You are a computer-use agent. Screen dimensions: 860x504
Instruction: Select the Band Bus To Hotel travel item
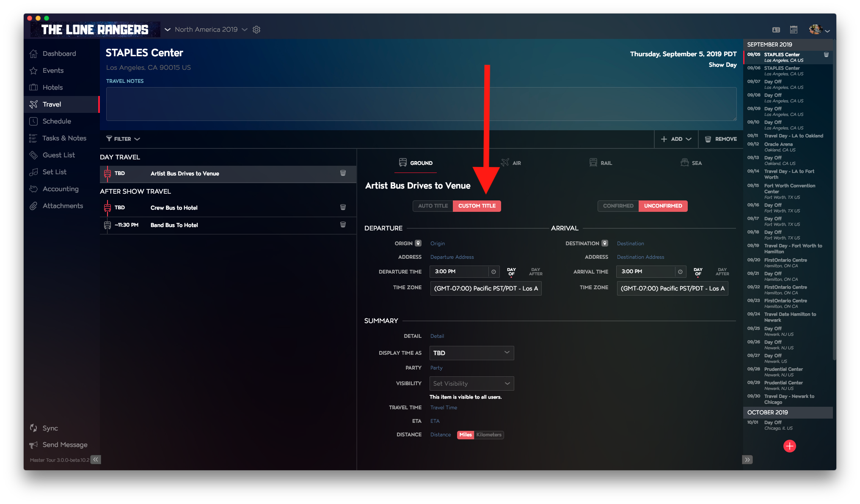tap(228, 225)
